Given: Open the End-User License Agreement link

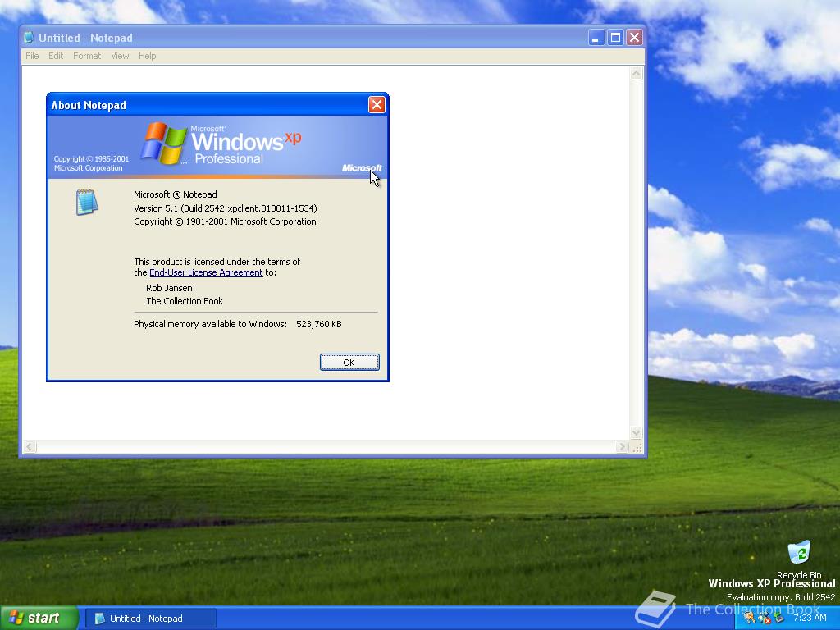Looking at the screenshot, I should [x=206, y=272].
